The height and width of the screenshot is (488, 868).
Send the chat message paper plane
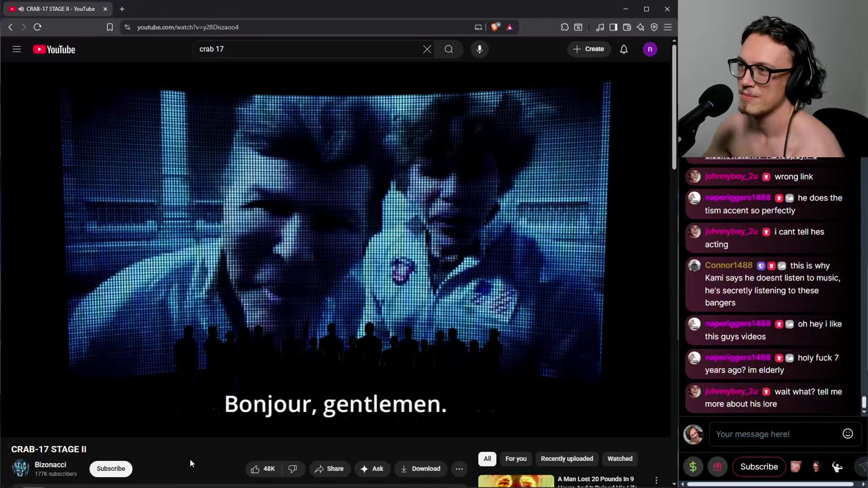(862, 466)
